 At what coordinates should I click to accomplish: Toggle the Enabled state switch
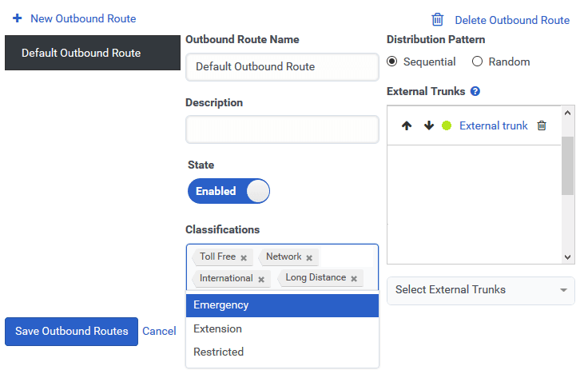[x=228, y=191]
